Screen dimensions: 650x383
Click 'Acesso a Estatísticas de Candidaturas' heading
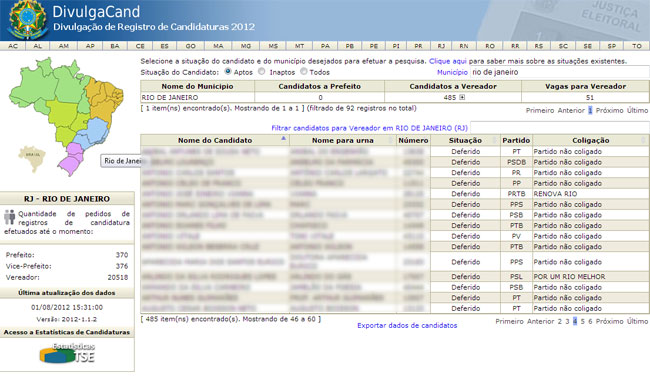[x=67, y=332]
